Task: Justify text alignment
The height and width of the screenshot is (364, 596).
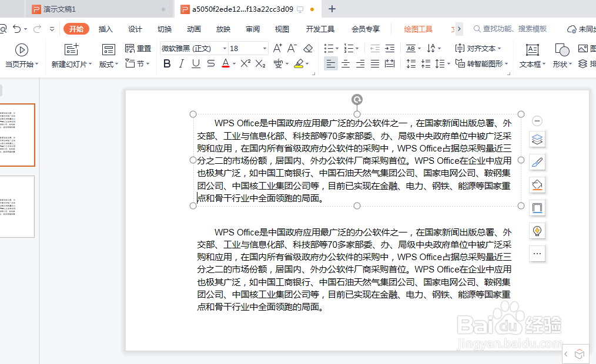Action: (375, 63)
